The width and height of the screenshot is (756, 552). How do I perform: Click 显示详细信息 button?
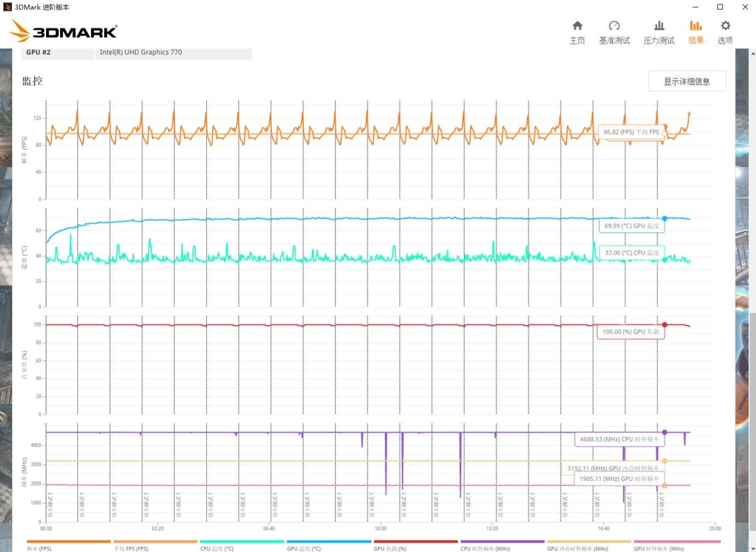tap(686, 81)
